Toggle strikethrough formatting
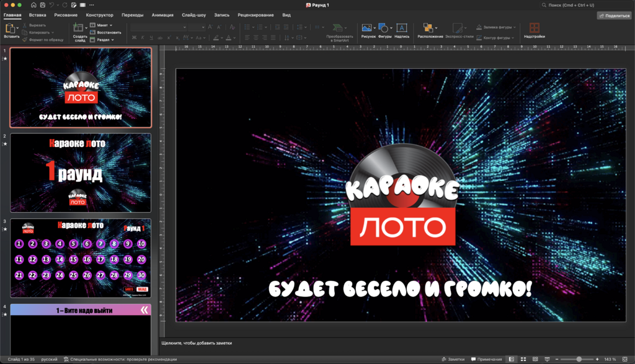The image size is (635, 364). coord(160,38)
